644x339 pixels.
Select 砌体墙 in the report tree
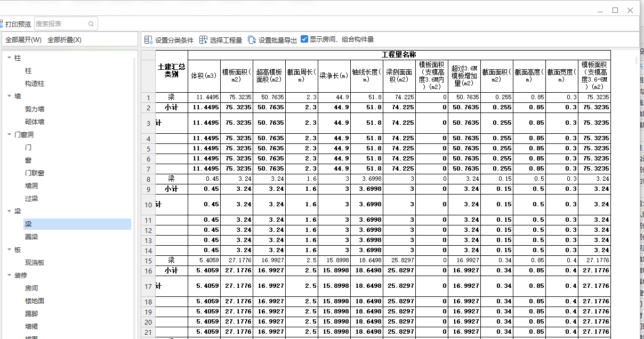pos(35,122)
